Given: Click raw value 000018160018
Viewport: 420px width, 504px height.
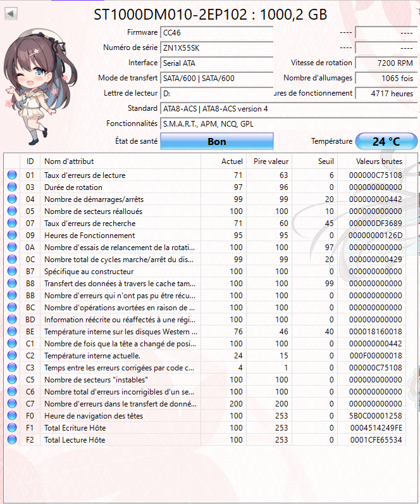Looking at the screenshot, I should [x=375, y=332].
